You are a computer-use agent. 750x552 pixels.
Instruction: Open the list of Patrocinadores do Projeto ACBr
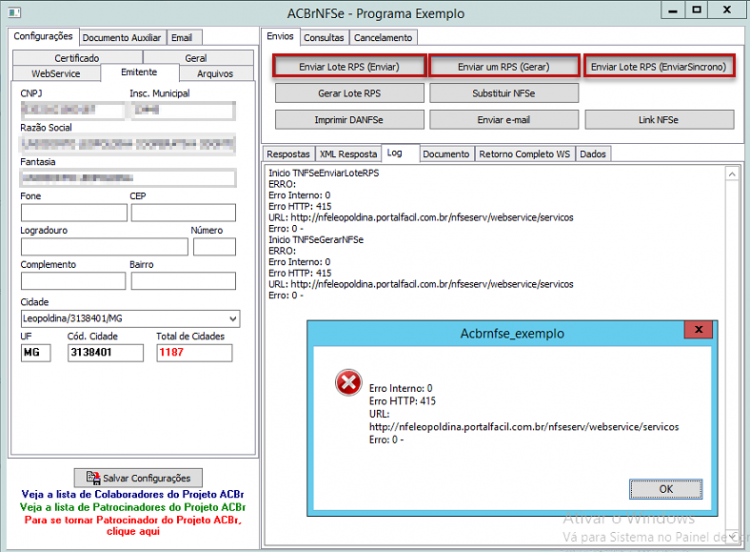[132, 507]
